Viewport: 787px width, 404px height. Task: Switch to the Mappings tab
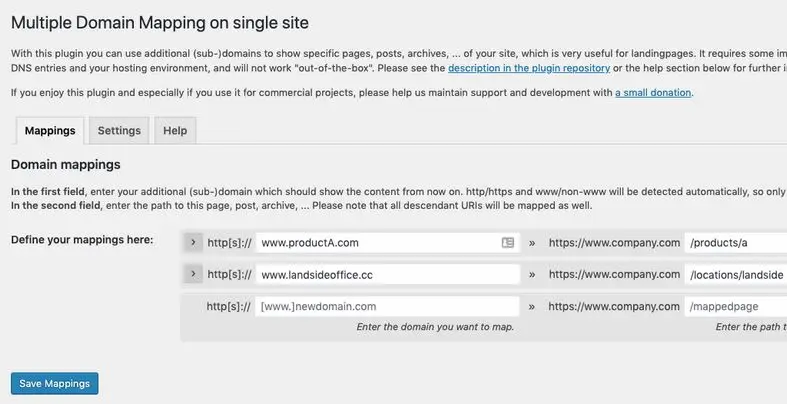click(50, 130)
